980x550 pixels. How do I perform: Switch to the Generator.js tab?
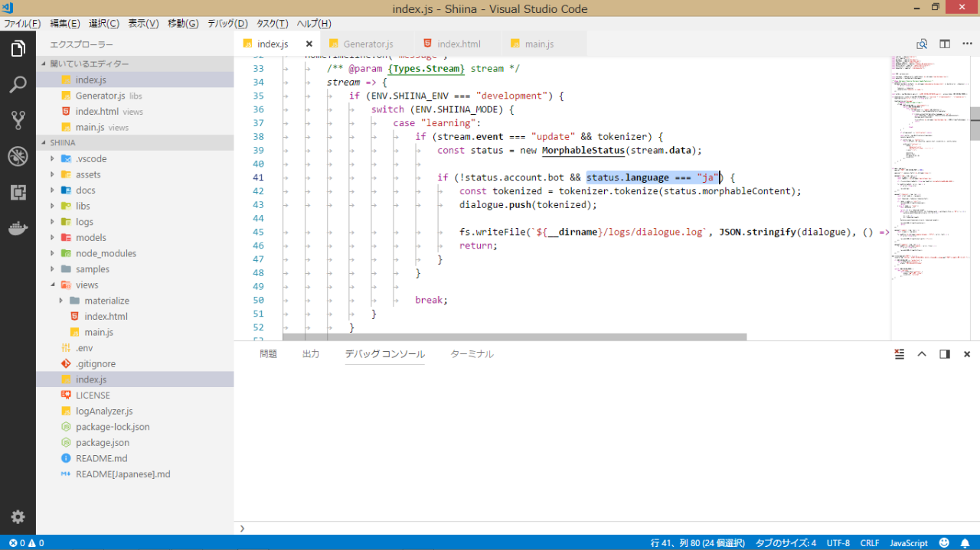coord(367,44)
